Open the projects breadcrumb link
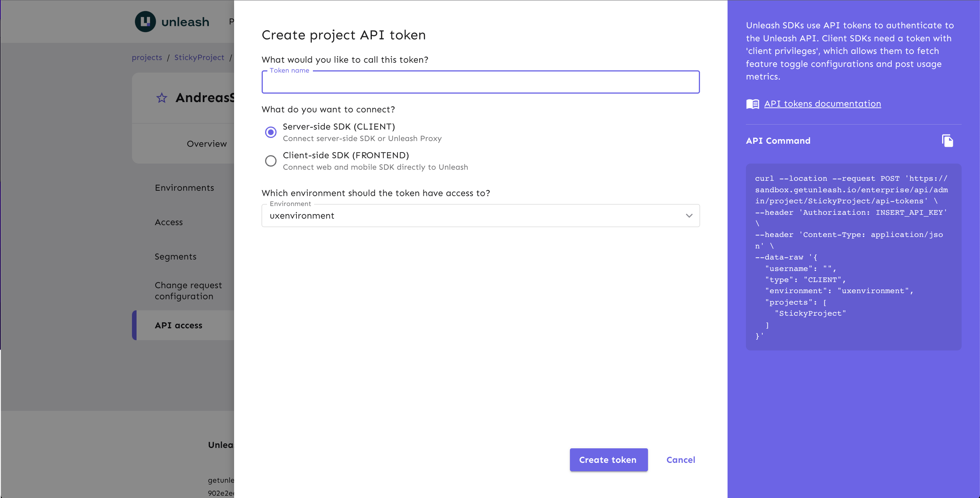This screenshot has width=980, height=498. coord(147,58)
